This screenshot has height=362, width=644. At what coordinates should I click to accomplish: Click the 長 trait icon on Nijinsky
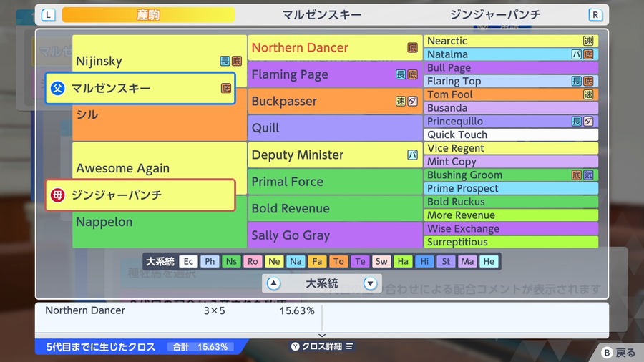pyautogui.click(x=225, y=61)
